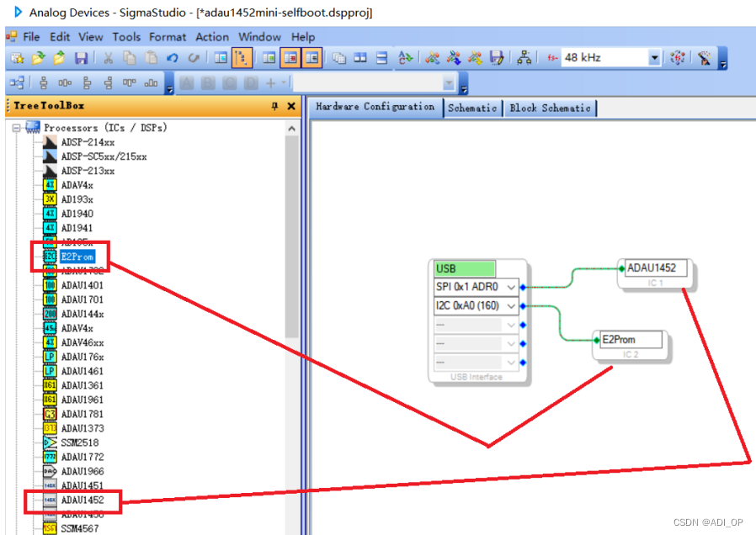Click the Paste clipboard icon
756x535 pixels.
[x=151, y=58]
